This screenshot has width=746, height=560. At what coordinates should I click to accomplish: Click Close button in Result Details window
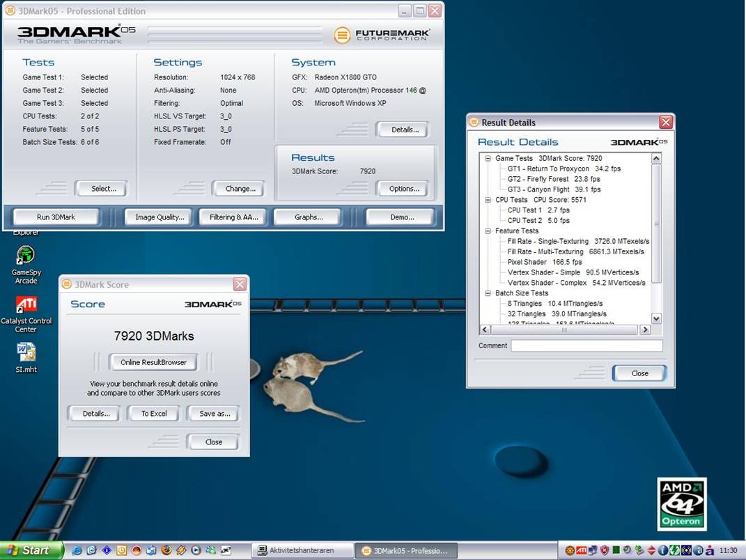tap(639, 373)
